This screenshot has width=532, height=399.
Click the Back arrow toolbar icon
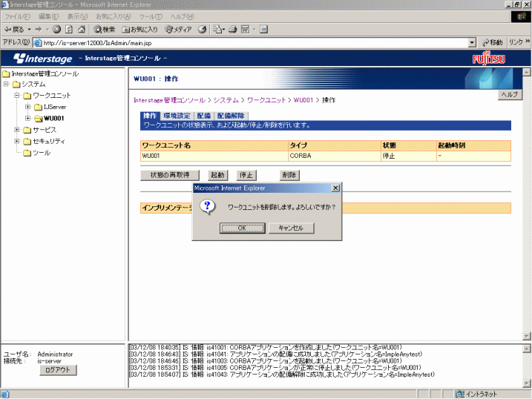[x=14, y=30]
